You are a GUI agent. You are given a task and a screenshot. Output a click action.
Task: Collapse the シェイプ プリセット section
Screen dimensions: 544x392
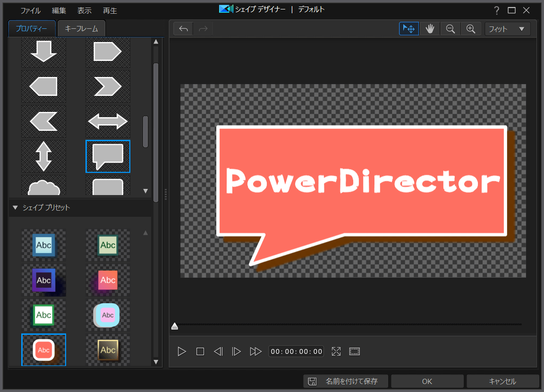pyautogui.click(x=15, y=207)
